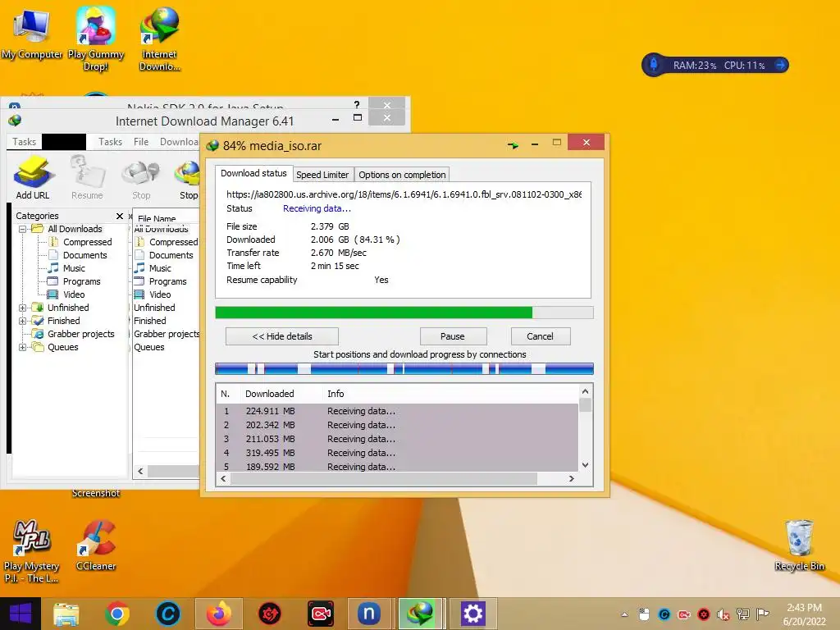
Task: Click scroll up arrow in connections list
Action: (585, 391)
